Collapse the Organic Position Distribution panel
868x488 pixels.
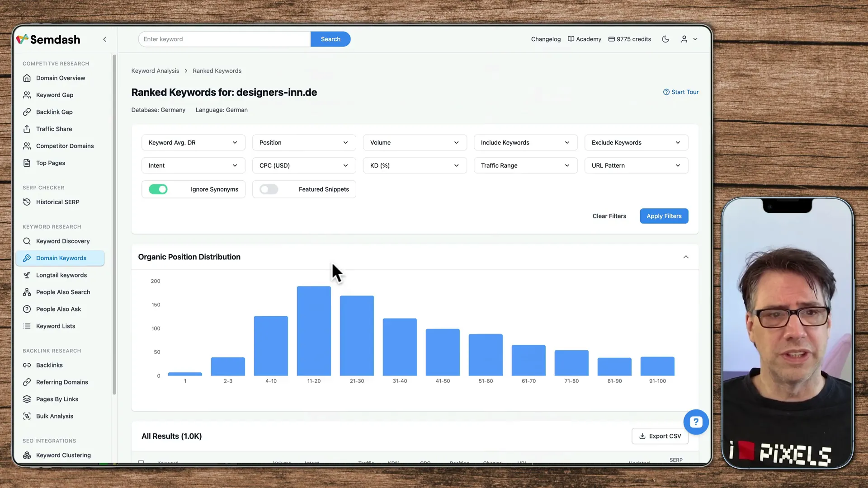(x=686, y=257)
